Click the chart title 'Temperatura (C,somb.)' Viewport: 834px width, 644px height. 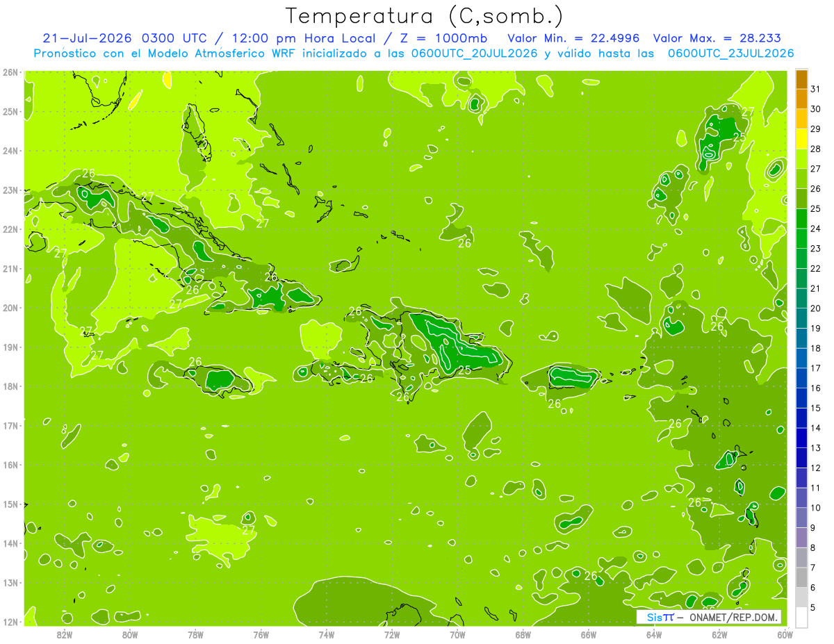[425, 16]
